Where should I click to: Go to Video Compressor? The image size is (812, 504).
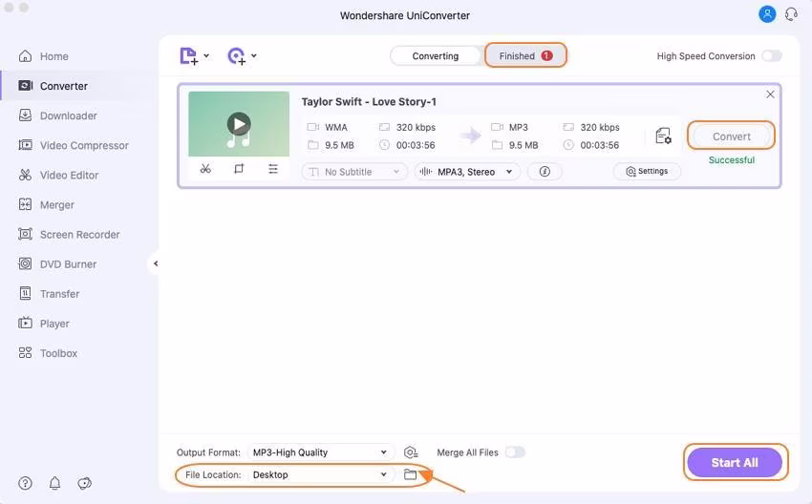click(74, 145)
